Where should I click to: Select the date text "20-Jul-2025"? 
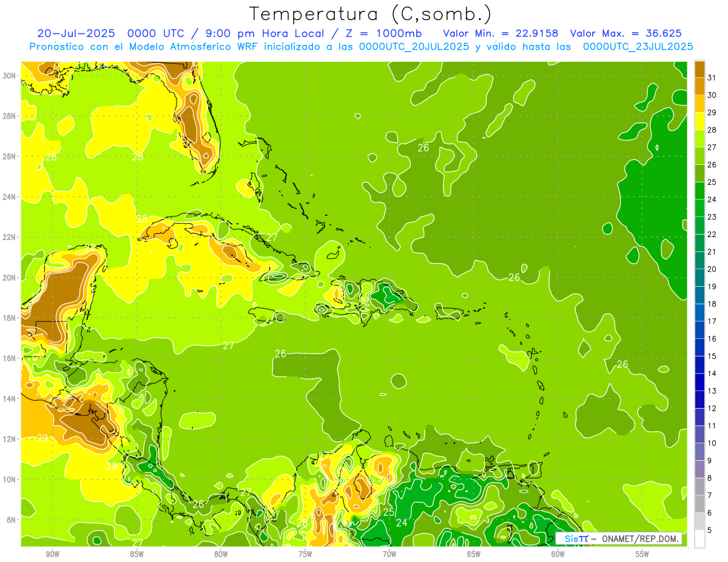tap(75, 33)
